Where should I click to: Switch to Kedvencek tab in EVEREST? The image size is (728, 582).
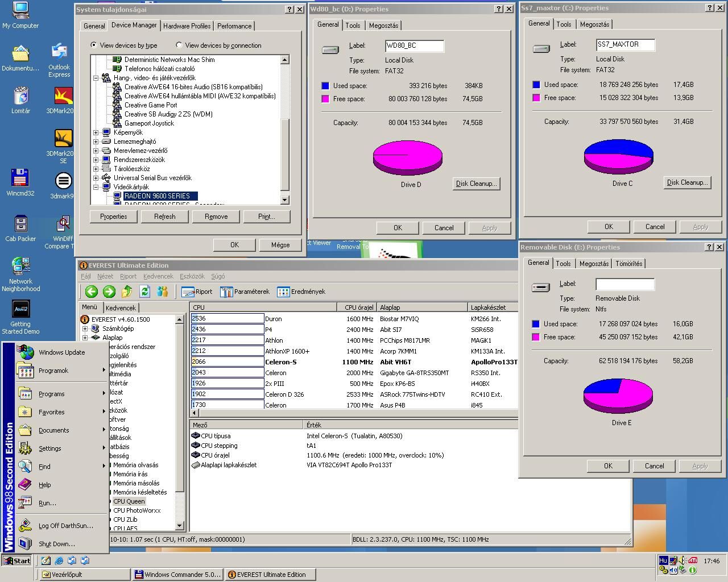(121, 307)
